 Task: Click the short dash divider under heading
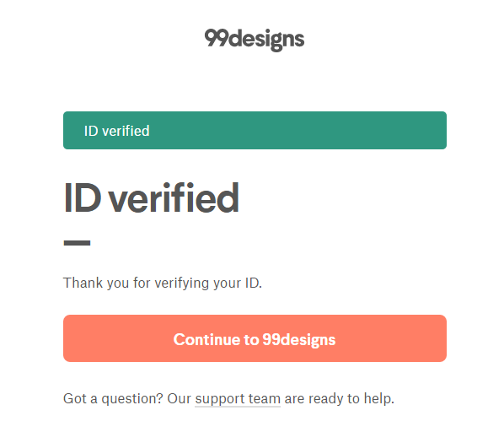point(77,243)
